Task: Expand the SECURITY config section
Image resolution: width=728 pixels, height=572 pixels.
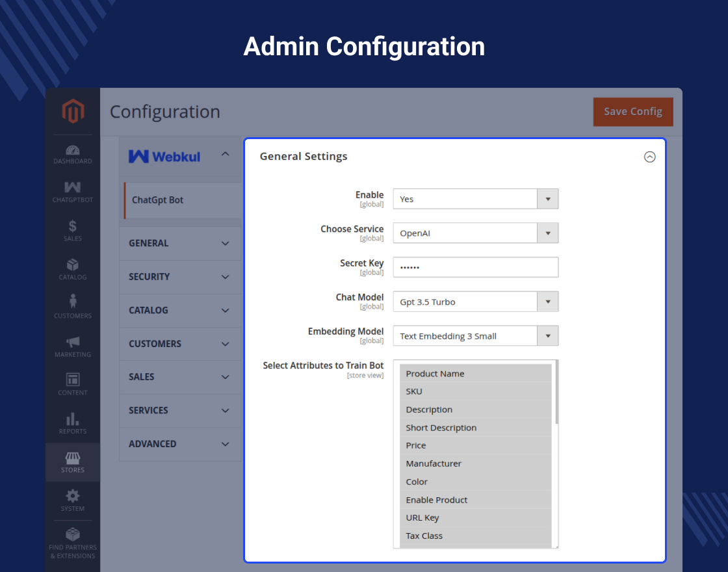Action: 180,277
